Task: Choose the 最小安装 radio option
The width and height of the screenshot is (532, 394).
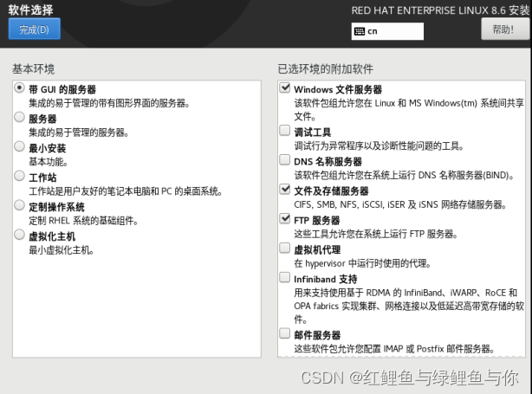Action: [x=19, y=146]
